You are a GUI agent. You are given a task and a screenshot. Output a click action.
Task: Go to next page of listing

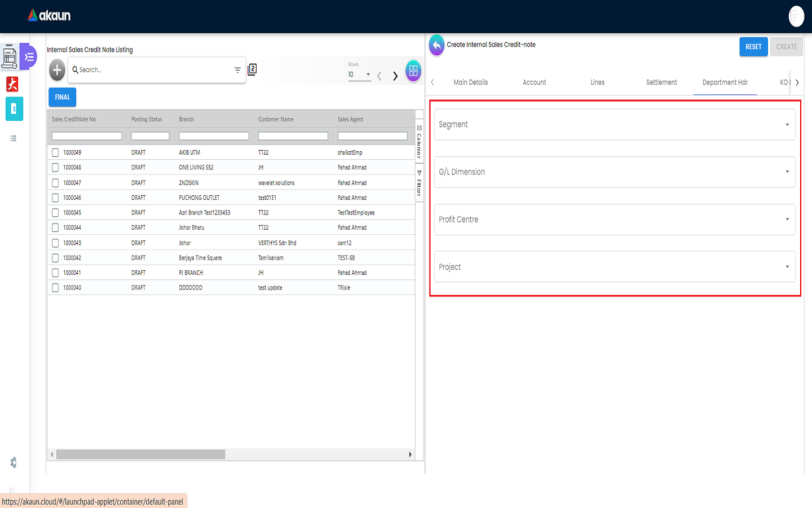(395, 76)
